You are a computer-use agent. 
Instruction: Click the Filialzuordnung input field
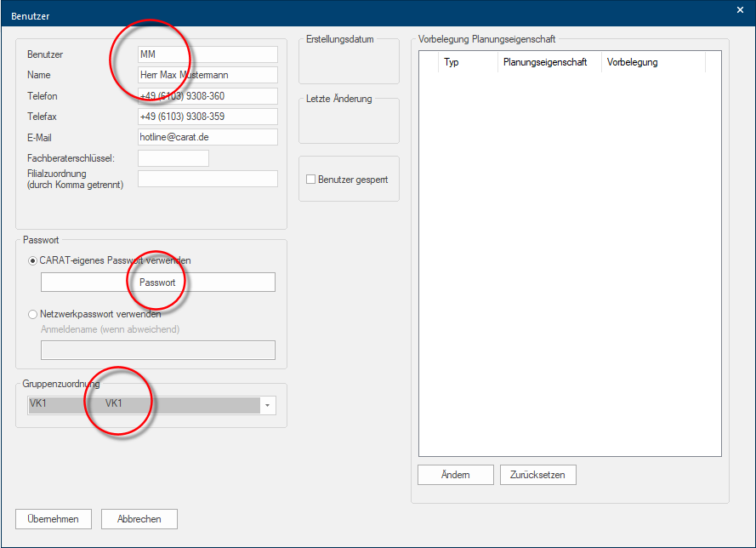click(x=207, y=179)
